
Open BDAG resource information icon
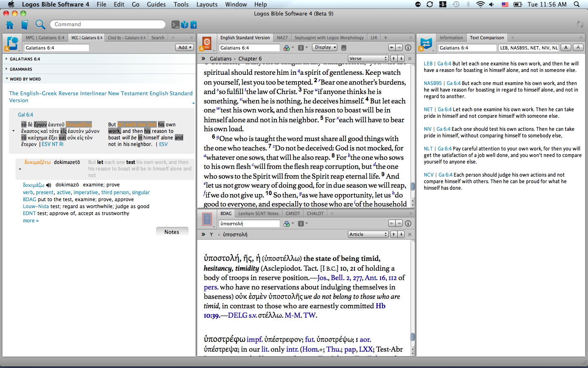click(408, 223)
